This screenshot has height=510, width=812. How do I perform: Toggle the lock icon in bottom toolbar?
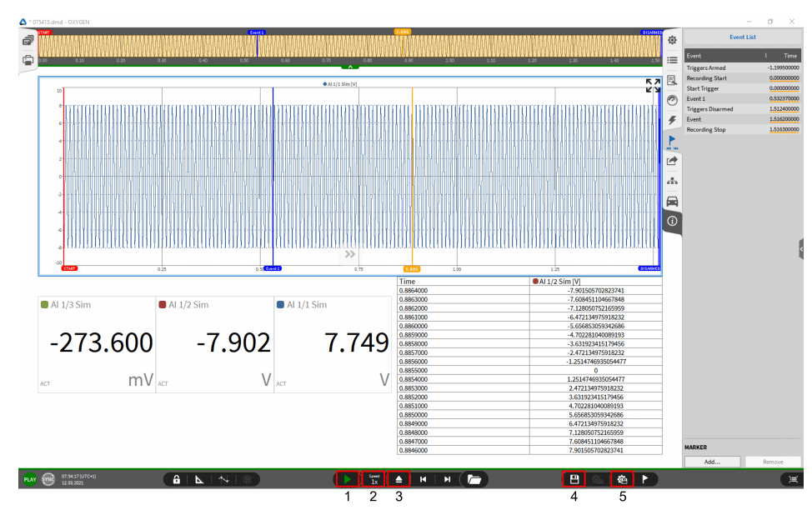tap(176, 479)
